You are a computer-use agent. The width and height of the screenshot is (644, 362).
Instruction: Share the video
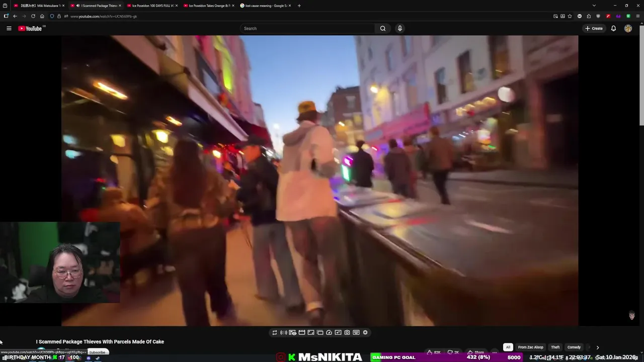click(475, 352)
